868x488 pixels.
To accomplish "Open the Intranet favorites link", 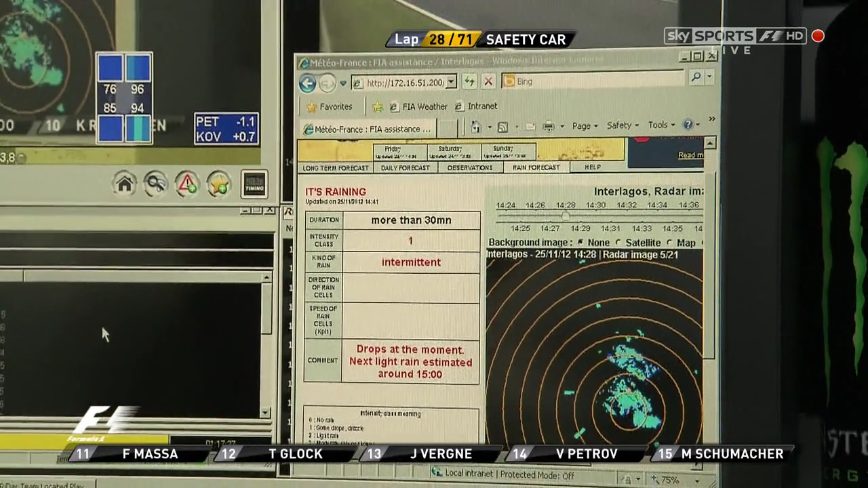I will [x=476, y=106].
